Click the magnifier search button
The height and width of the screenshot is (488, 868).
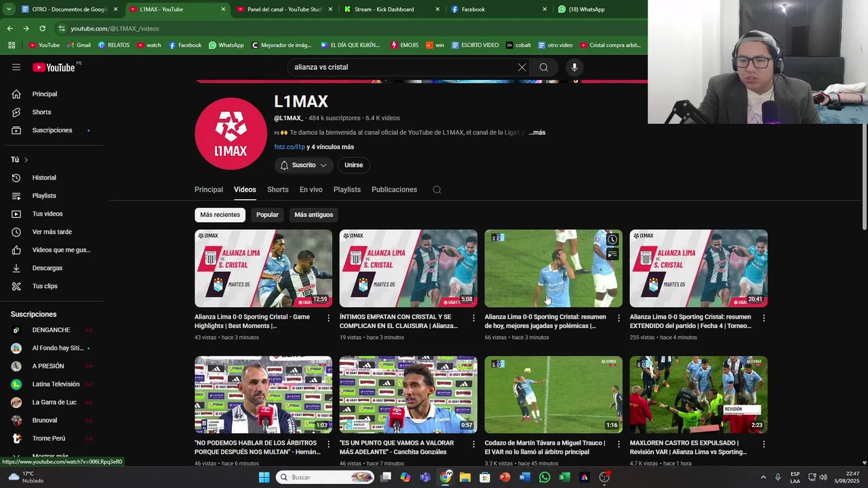[544, 67]
